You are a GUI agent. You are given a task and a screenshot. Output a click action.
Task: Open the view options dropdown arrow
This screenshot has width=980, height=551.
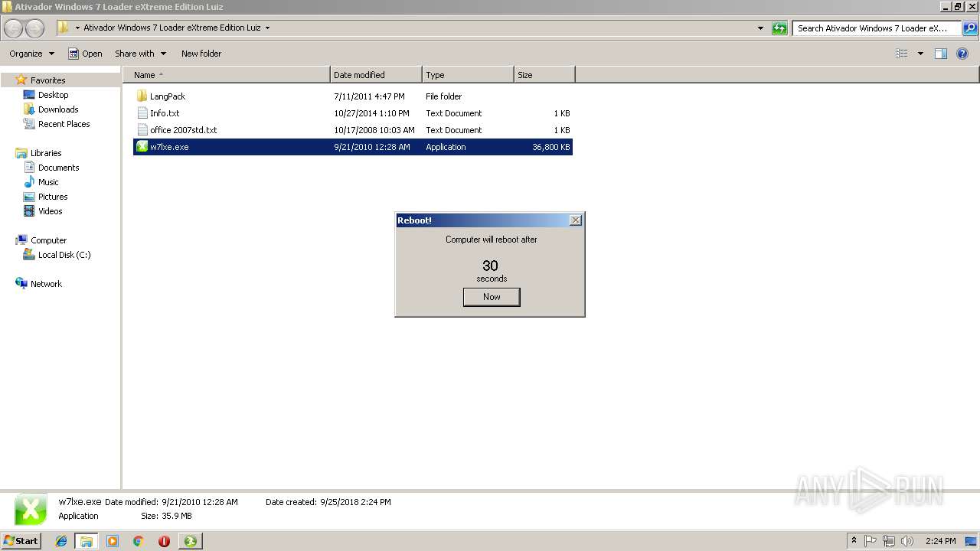click(x=920, y=54)
